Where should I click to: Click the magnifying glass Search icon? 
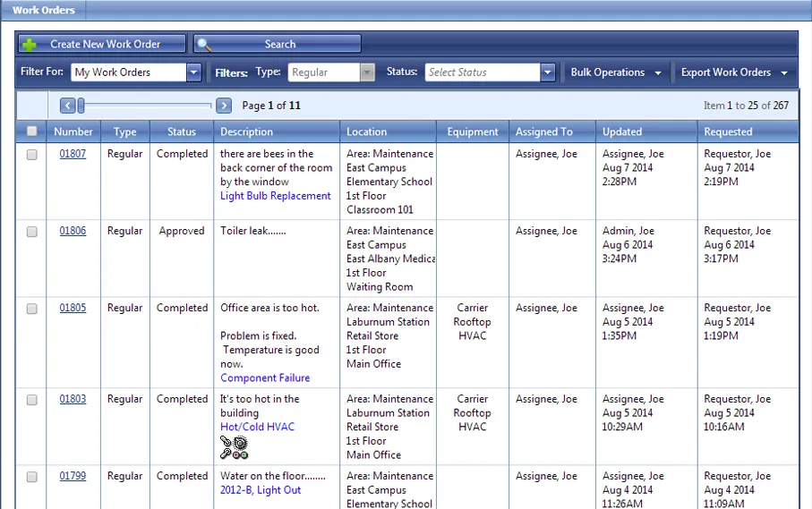pyautogui.click(x=204, y=45)
